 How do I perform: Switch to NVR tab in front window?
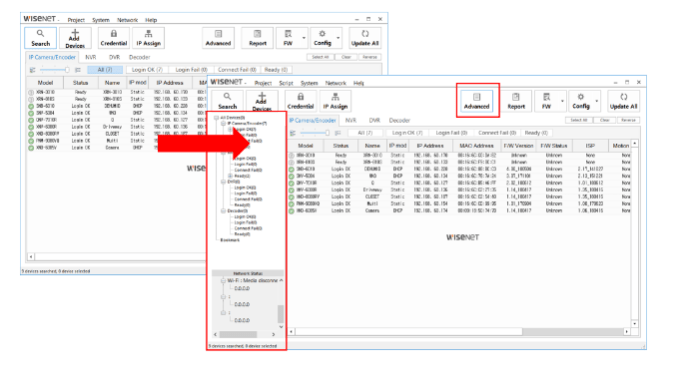[350, 120]
